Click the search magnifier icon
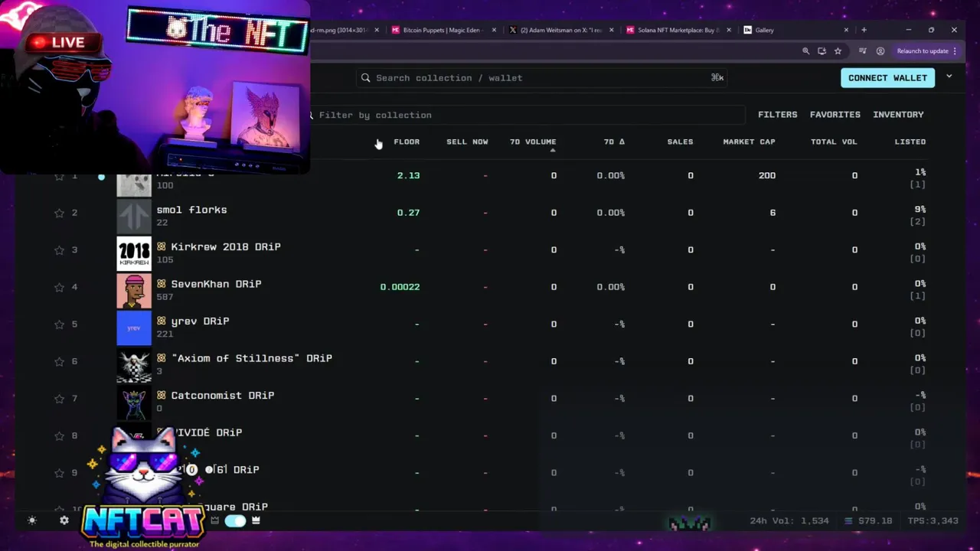Screen dimensions: 980x551 [x=366, y=78]
